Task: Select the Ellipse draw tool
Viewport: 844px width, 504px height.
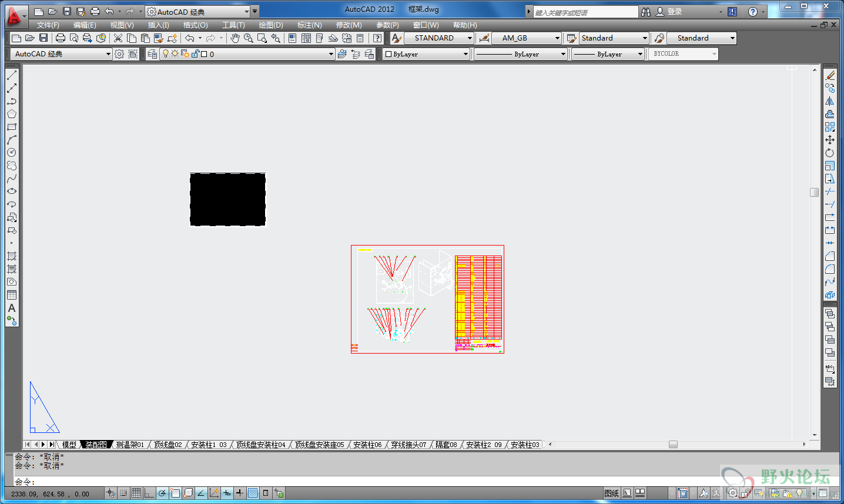Action: [11, 191]
